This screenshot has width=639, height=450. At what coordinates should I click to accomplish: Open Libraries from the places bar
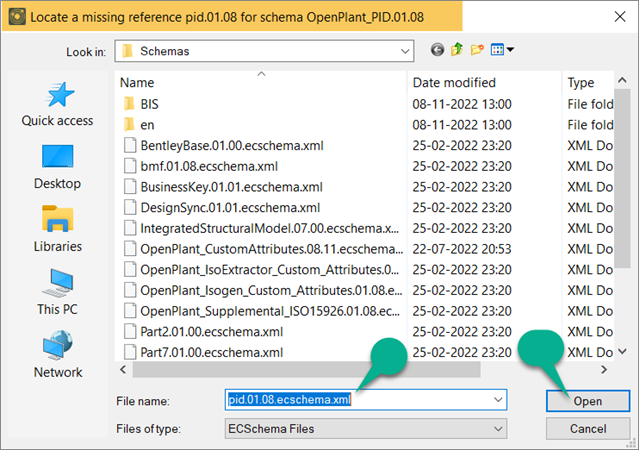[57, 230]
